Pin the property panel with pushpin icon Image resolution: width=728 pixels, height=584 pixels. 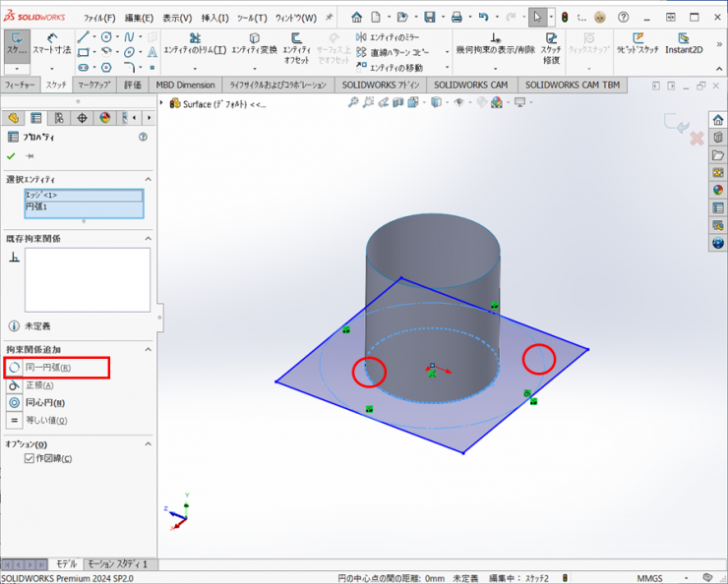click(30, 156)
